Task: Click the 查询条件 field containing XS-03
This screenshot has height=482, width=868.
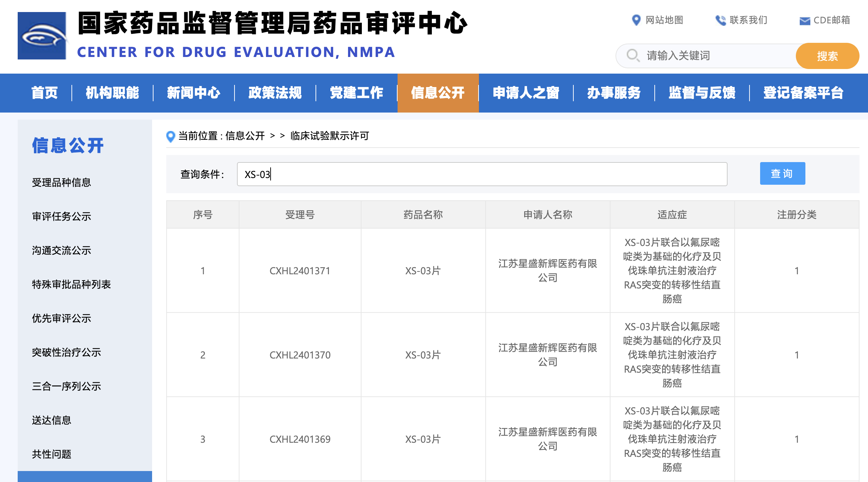Action: (x=482, y=174)
